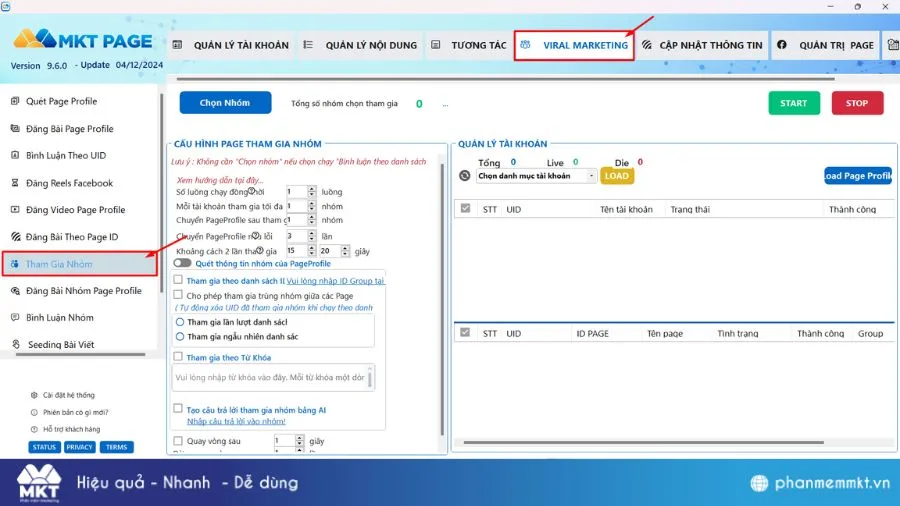The height and width of the screenshot is (506, 900).
Task: Enable the Tham gia theo Từ Khóa checkbox
Action: click(178, 357)
